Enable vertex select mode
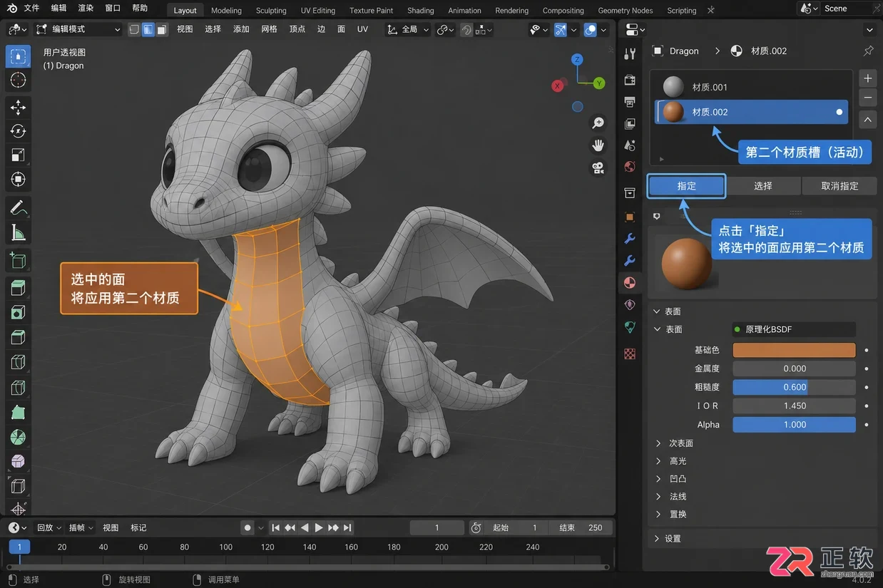Image resolution: width=883 pixels, height=588 pixels. (x=134, y=29)
